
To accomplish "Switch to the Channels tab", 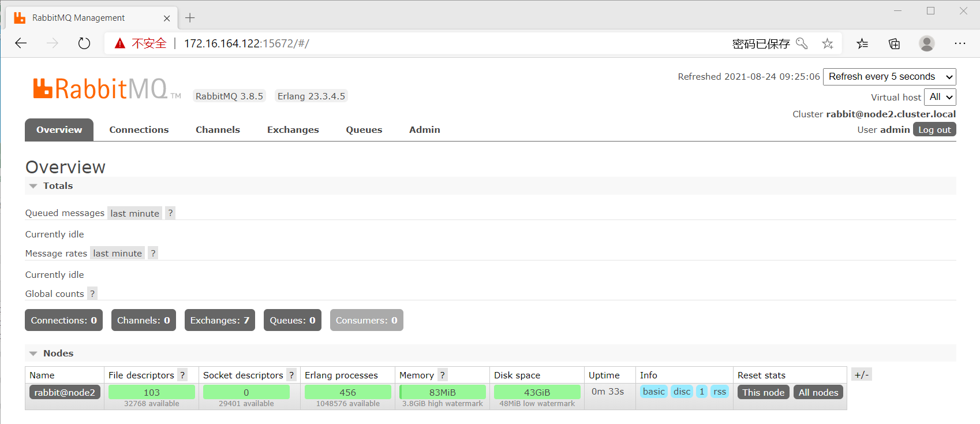I will [x=218, y=130].
